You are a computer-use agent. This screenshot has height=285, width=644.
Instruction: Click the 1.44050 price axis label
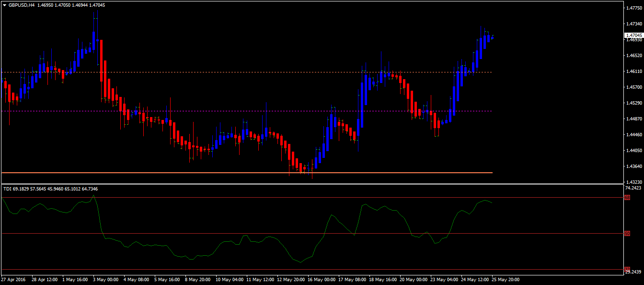634,151
